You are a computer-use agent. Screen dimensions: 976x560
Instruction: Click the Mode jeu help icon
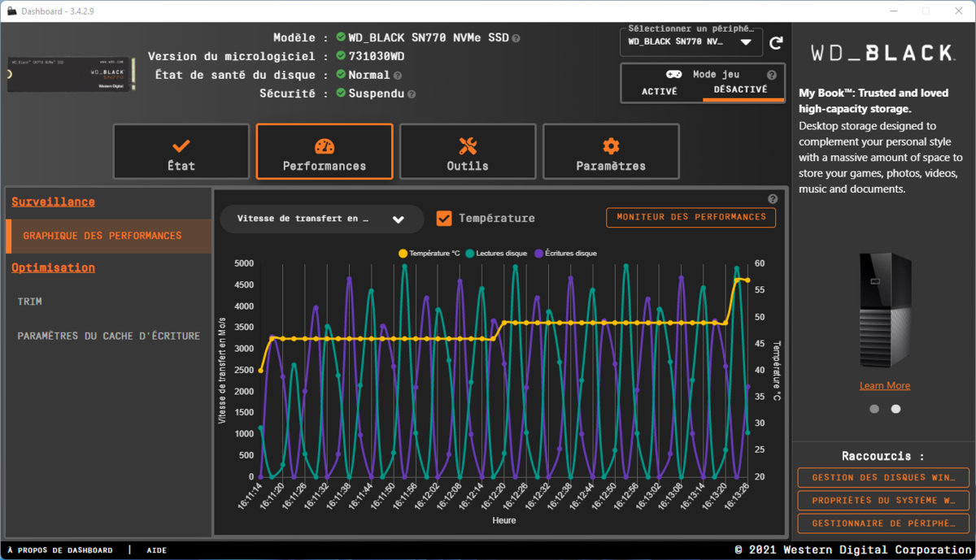pos(772,75)
